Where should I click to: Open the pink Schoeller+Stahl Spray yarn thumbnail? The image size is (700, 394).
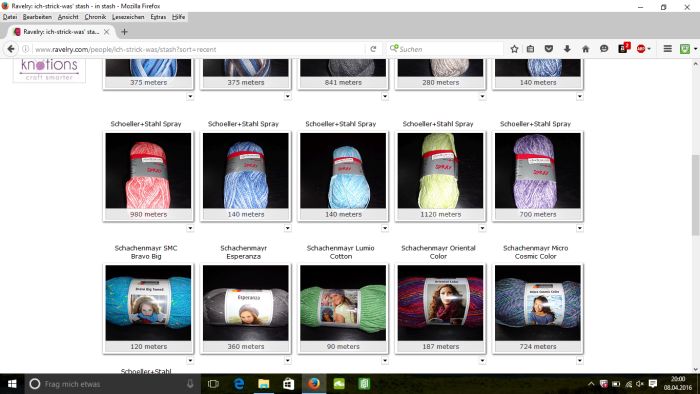tap(148, 170)
